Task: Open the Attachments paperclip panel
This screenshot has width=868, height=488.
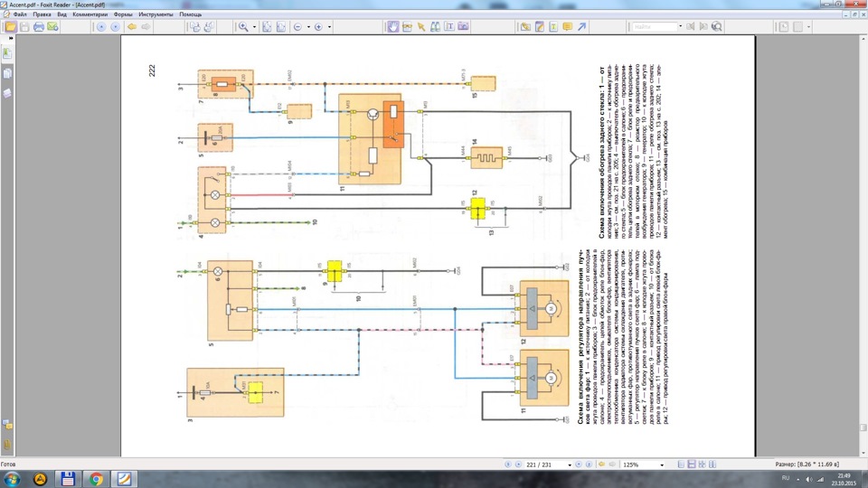Action: point(7,445)
